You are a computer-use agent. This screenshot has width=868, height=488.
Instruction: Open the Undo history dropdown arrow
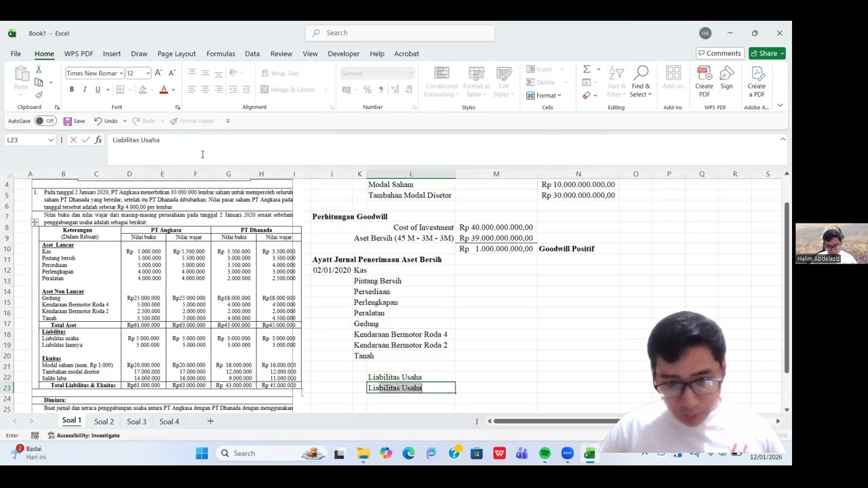[x=125, y=121]
